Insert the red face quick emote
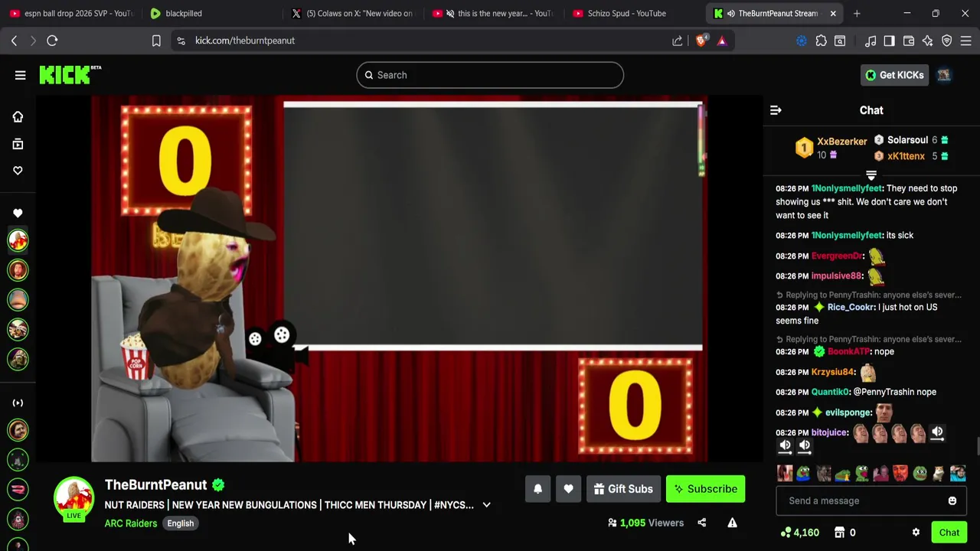 900,474
